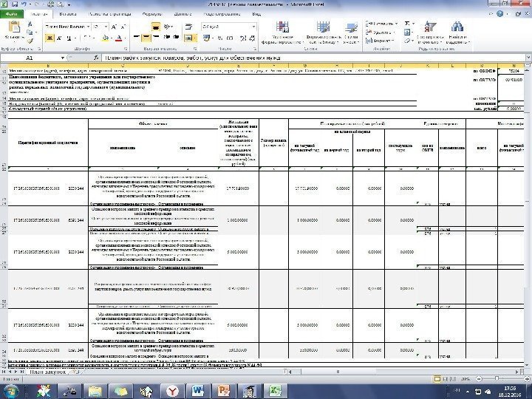Click the horizontal scrollbar
This screenshot has height=399, width=532.
pos(402,372)
